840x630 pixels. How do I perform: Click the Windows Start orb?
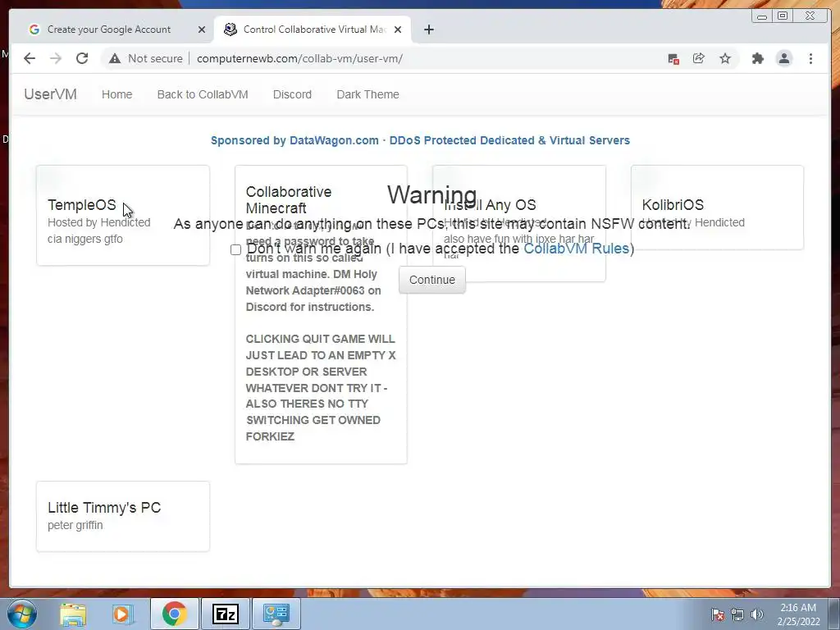[22, 614]
